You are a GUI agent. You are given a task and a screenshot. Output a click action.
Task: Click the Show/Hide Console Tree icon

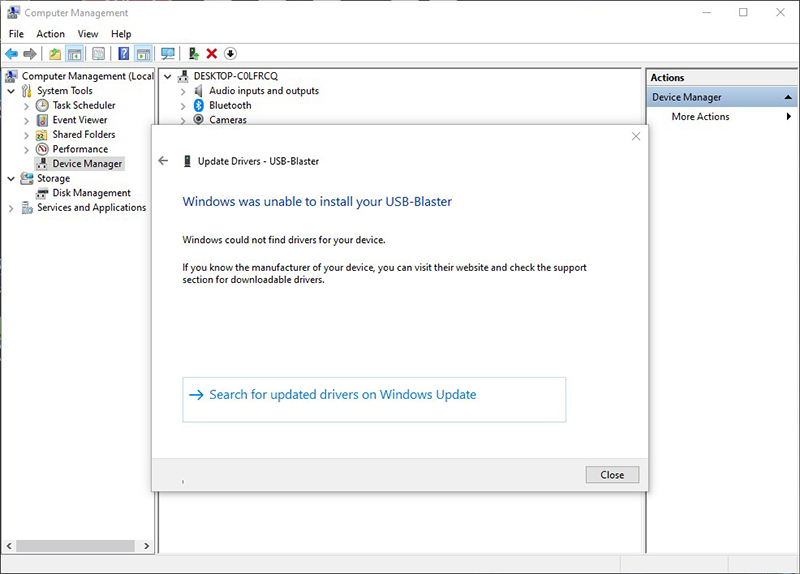point(74,54)
